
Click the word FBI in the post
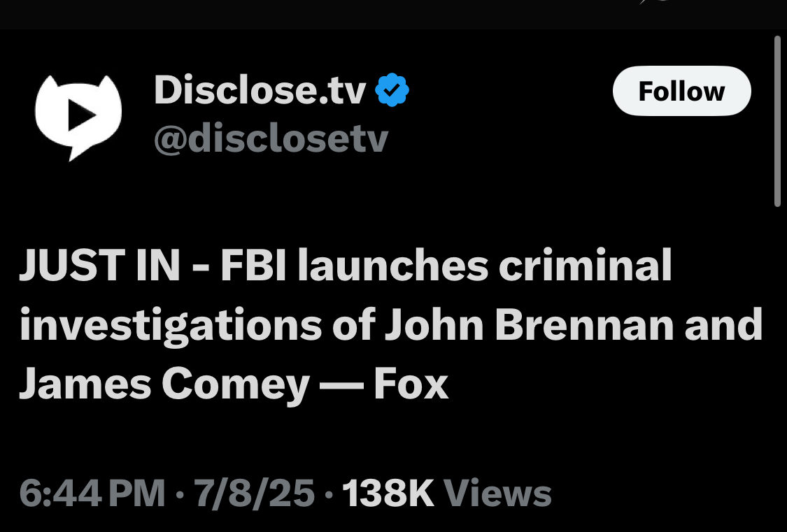(253, 265)
